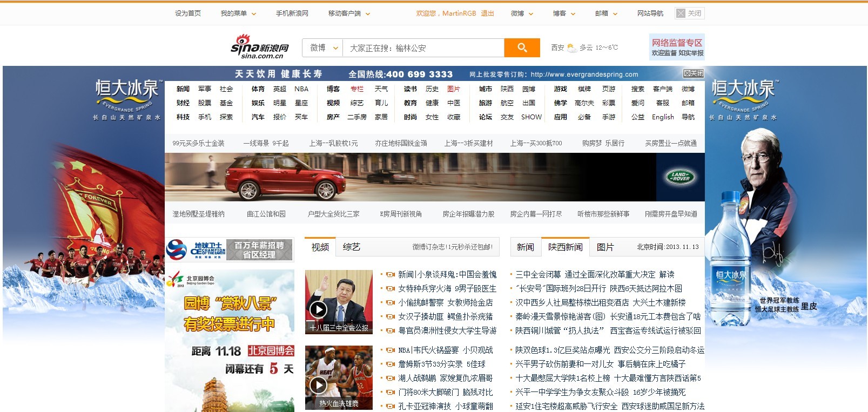
Task: Open the 微博 search type dropdown
Action: (323, 48)
